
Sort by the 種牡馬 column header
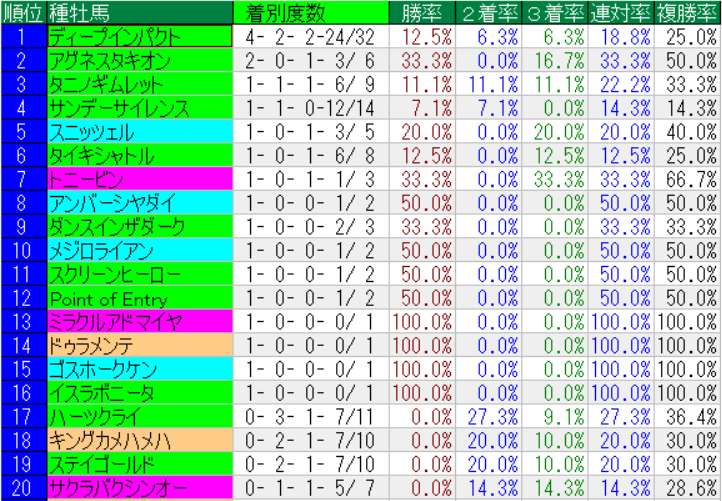tap(140, 12)
